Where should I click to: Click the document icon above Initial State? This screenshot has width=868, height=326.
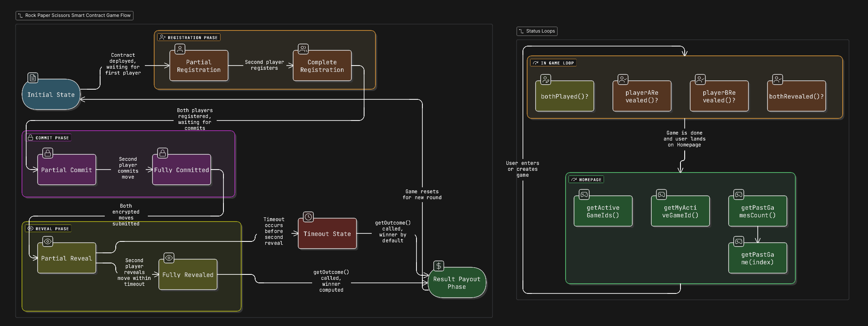pyautogui.click(x=33, y=78)
